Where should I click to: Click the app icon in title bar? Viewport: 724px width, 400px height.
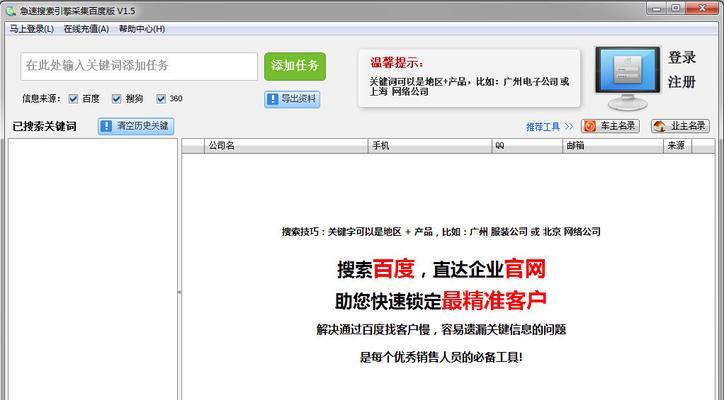tap(11, 11)
